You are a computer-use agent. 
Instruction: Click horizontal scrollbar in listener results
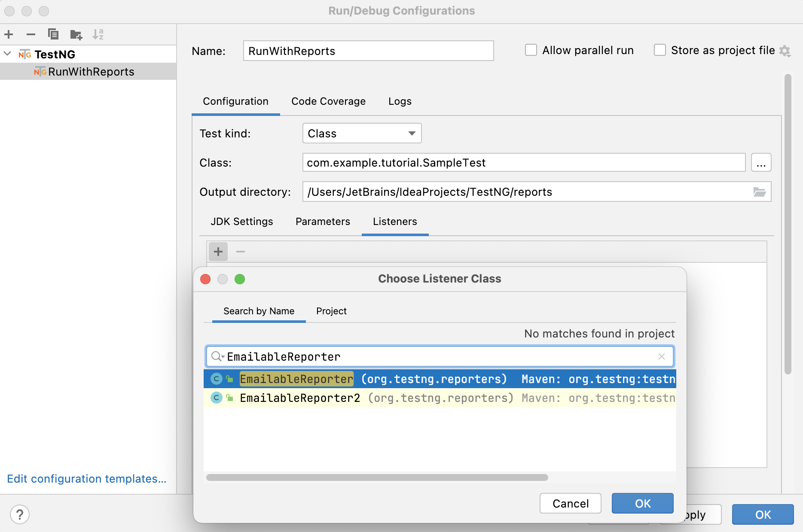(x=377, y=477)
